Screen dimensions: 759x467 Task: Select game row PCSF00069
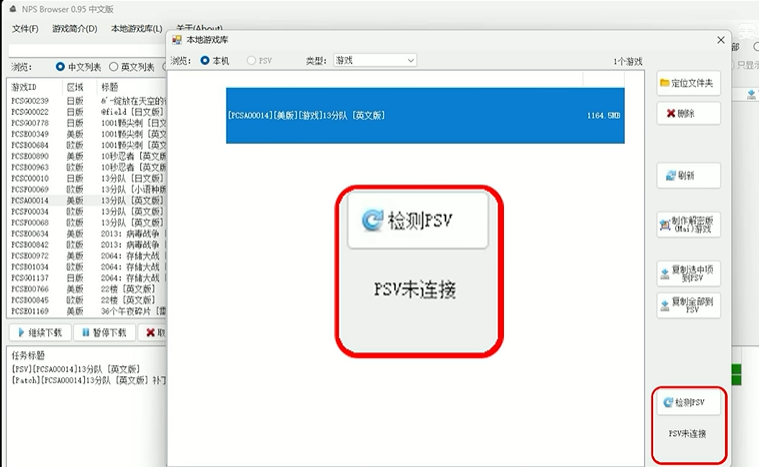tap(87, 189)
